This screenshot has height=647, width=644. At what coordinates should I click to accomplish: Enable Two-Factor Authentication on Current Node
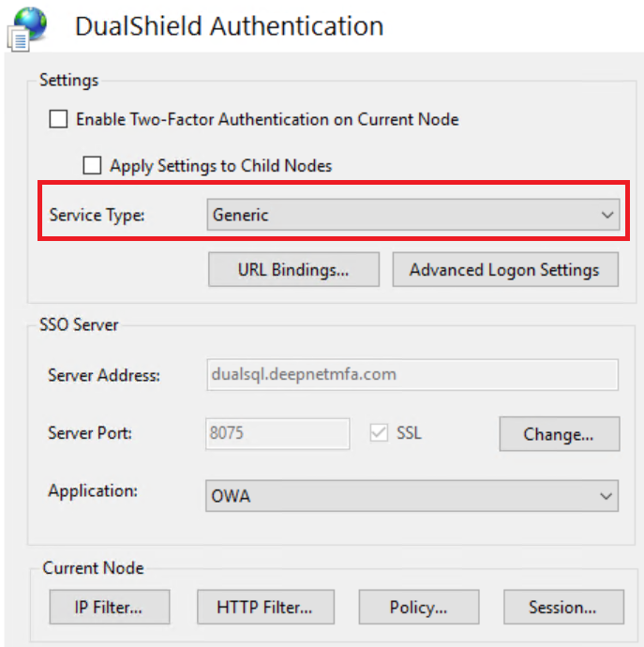coord(59,120)
